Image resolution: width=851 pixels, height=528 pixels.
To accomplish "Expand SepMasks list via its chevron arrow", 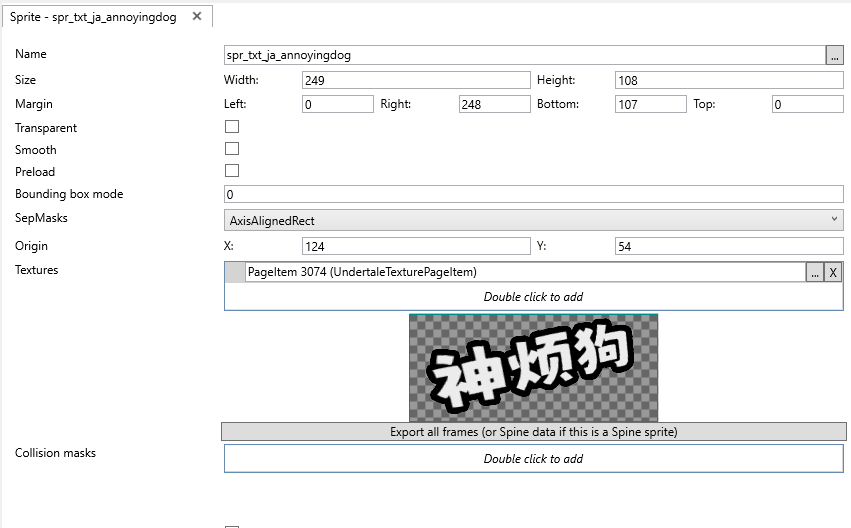I will [834, 219].
